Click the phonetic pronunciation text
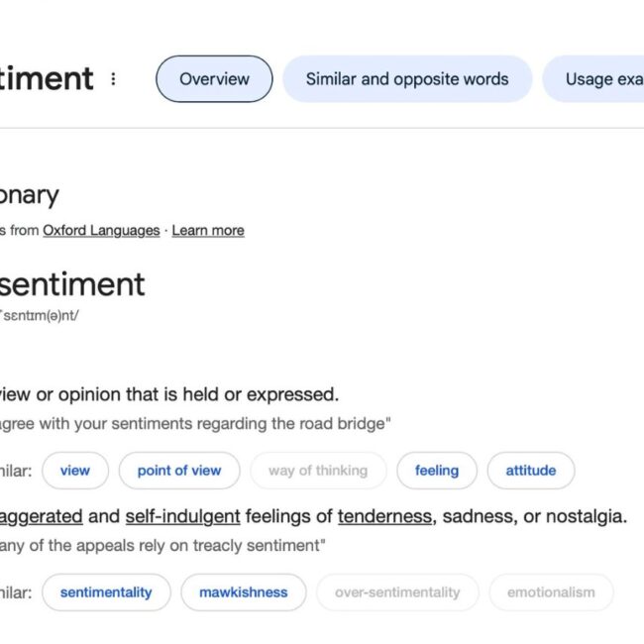The image size is (644, 644). pos(40,315)
